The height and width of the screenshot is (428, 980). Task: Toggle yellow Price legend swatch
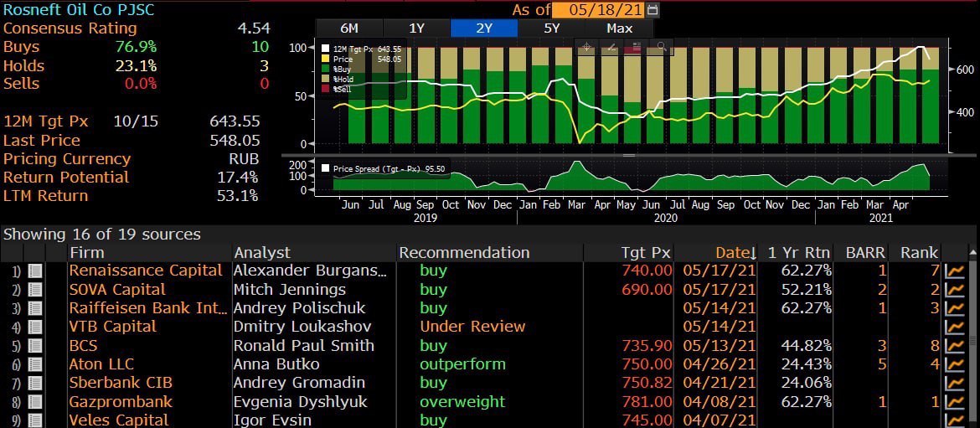coord(325,59)
